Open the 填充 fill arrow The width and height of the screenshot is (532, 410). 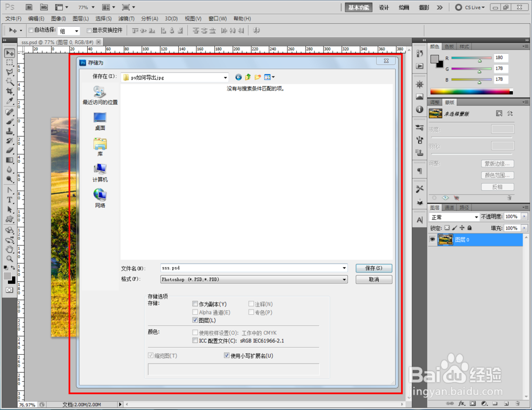coord(525,228)
